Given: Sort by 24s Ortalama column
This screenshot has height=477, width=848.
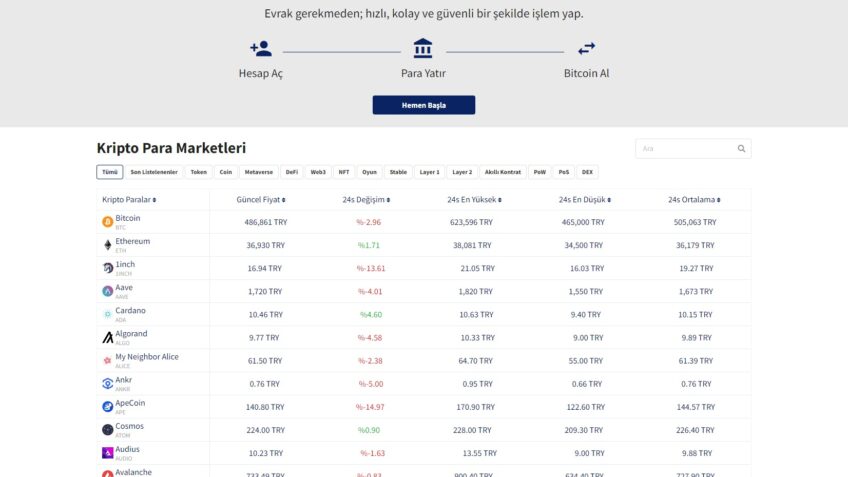Looking at the screenshot, I should point(694,199).
